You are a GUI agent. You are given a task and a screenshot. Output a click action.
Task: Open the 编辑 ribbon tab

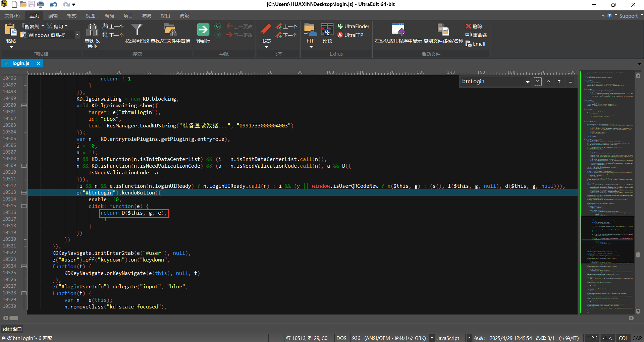click(53, 16)
